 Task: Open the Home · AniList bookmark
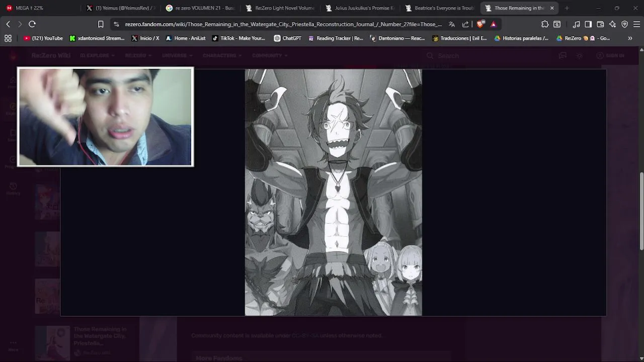[x=186, y=38]
